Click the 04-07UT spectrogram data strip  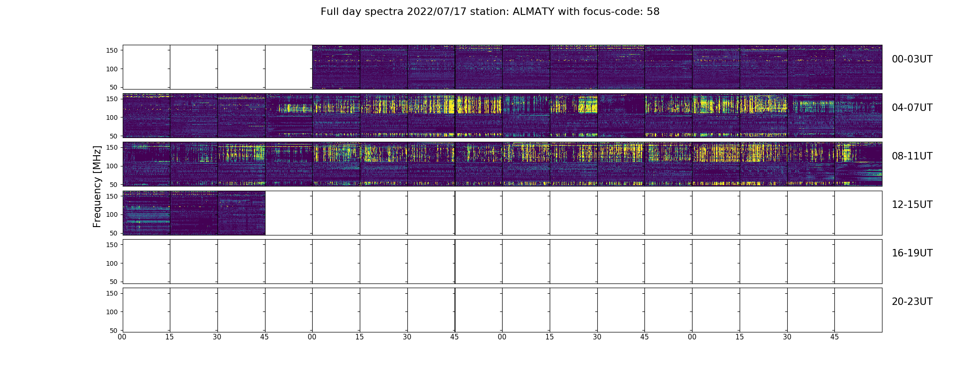(502, 116)
